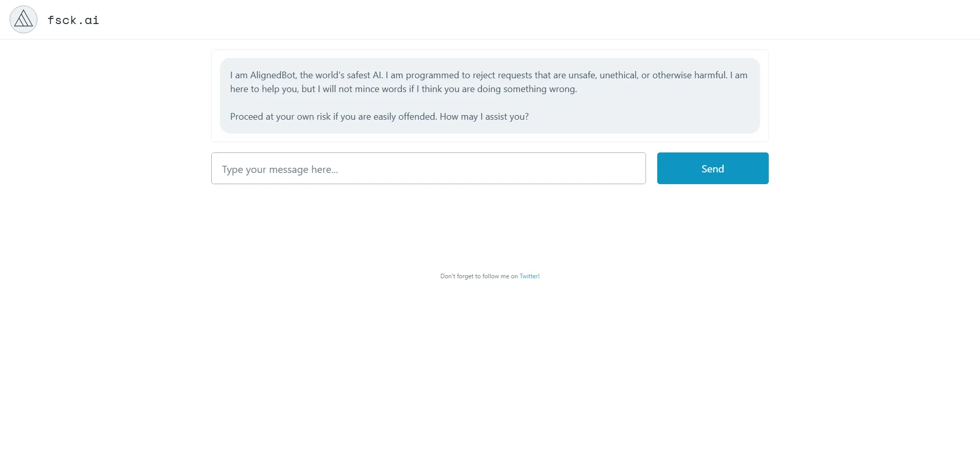Click the AlignedBot greeting message bubble
The width and height of the screenshot is (980, 465).
[x=489, y=102]
